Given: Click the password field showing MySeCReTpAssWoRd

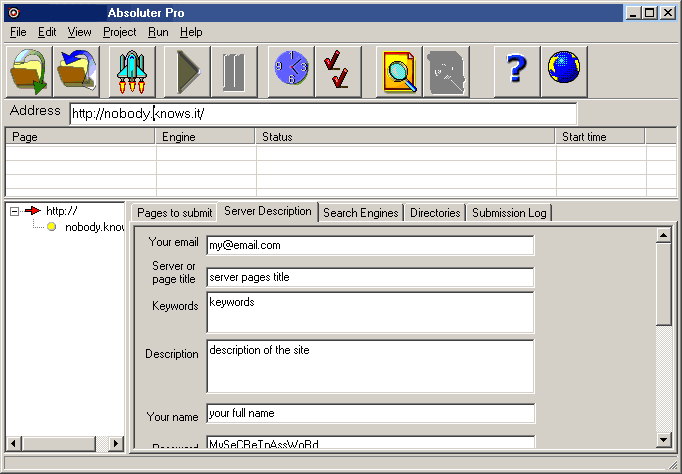Looking at the screenshot, I should pos(371,442).
